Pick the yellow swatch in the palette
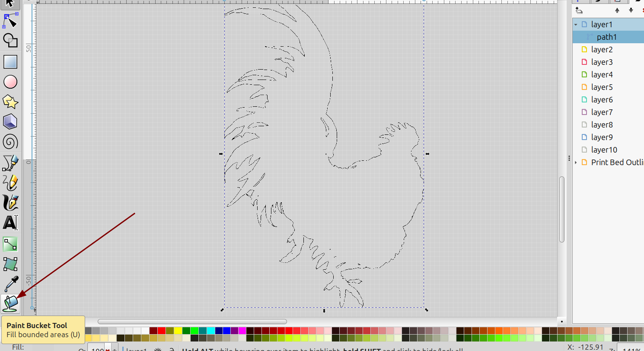Screen dimensions: 644x351 [x=178, y=331]
